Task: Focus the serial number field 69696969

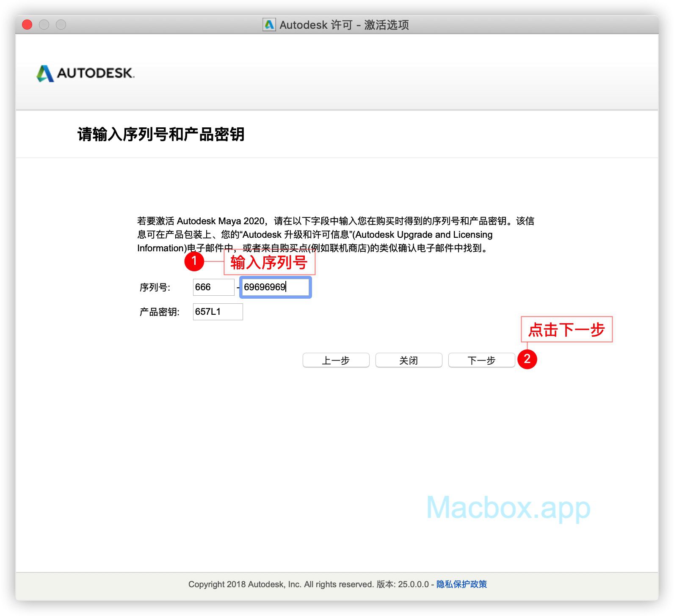Action: pos(276,287)
